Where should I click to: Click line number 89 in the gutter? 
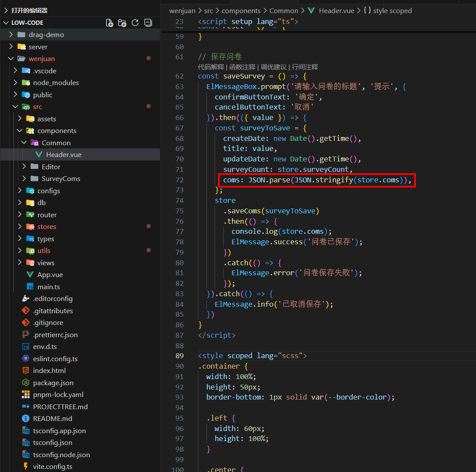tap(180, 356)
